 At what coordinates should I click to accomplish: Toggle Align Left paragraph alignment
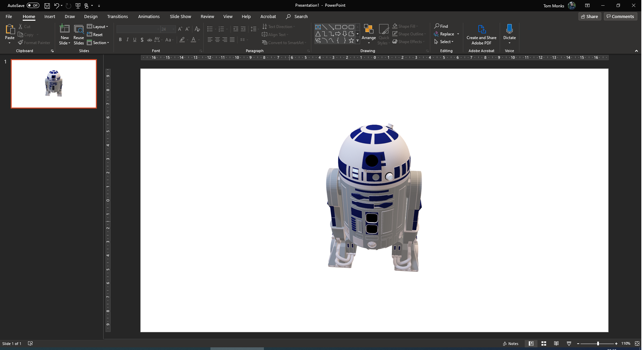tap(210, 40)
